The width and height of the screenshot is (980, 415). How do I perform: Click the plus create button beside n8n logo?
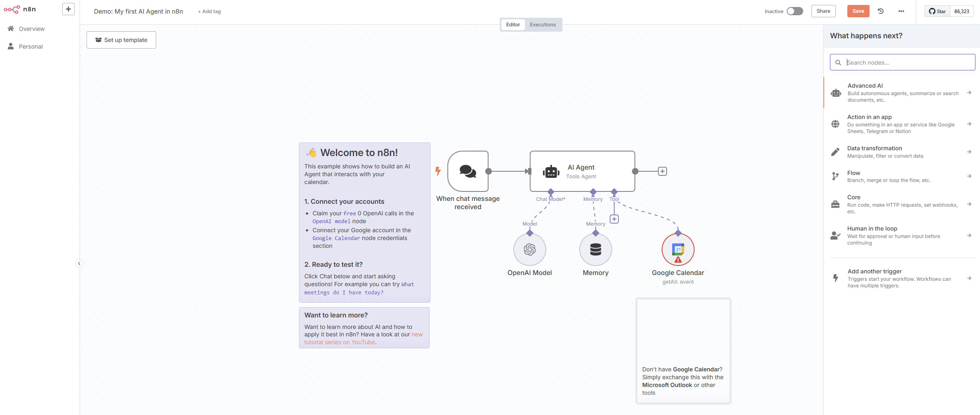68,9
